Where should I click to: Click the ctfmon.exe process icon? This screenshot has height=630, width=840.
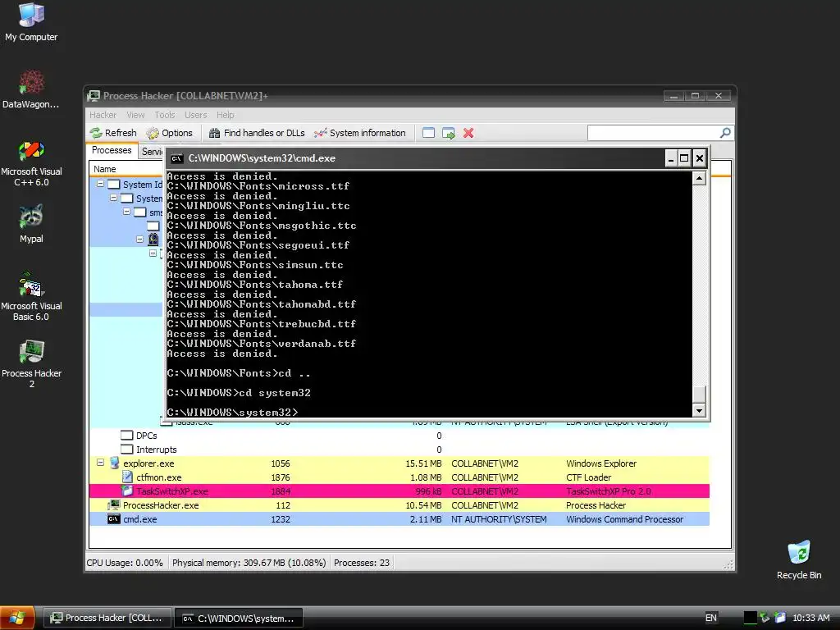click(x=127, y=477)
